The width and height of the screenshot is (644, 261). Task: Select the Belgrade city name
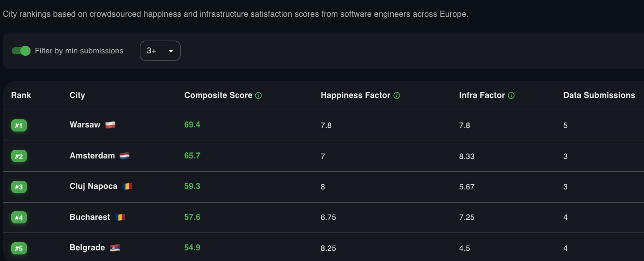[x=87, y=248]
